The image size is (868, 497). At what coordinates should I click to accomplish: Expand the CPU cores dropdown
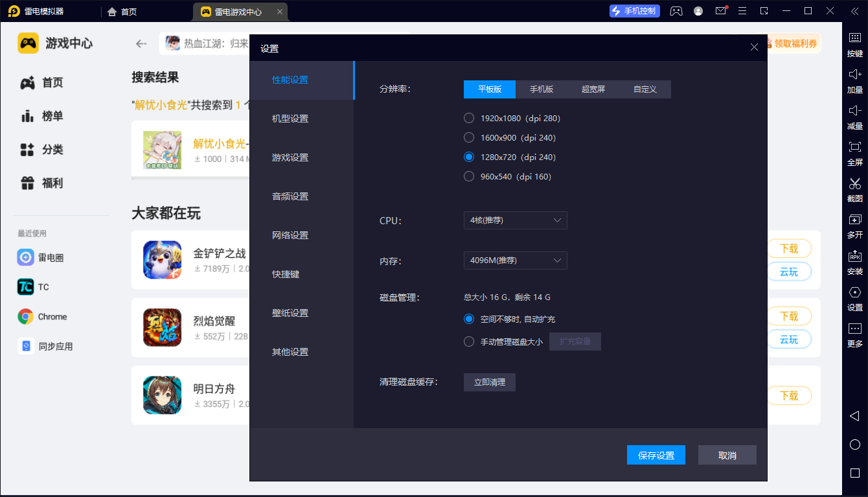coord(515,220)
